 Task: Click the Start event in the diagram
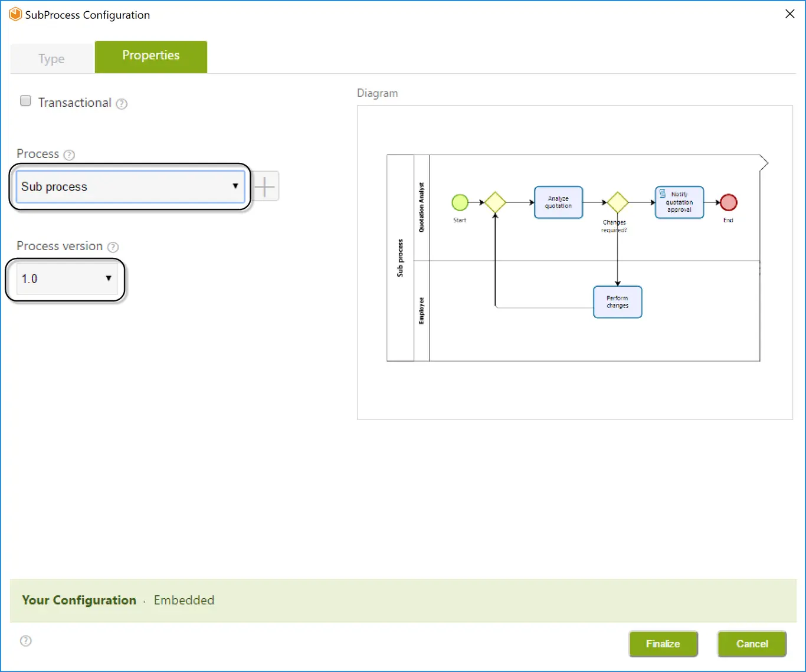click(x=460, y=202)
